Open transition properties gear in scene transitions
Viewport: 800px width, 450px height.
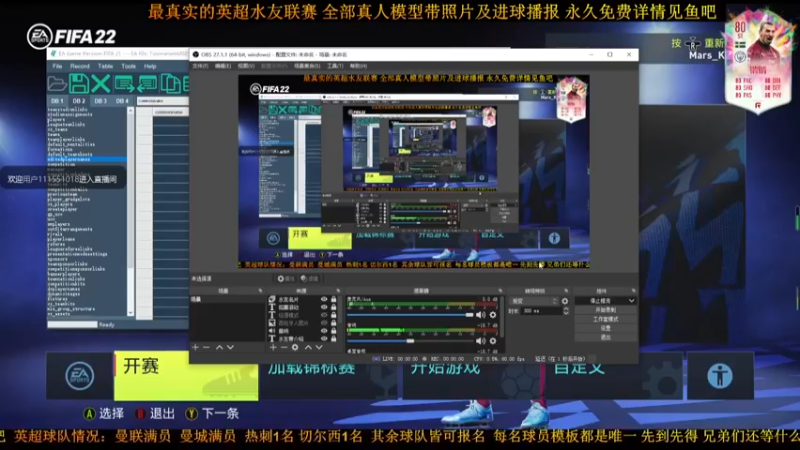click(565, 301)
